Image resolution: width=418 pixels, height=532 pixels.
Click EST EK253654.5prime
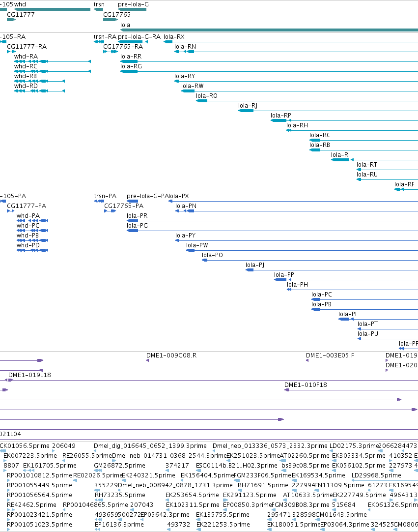192,495
